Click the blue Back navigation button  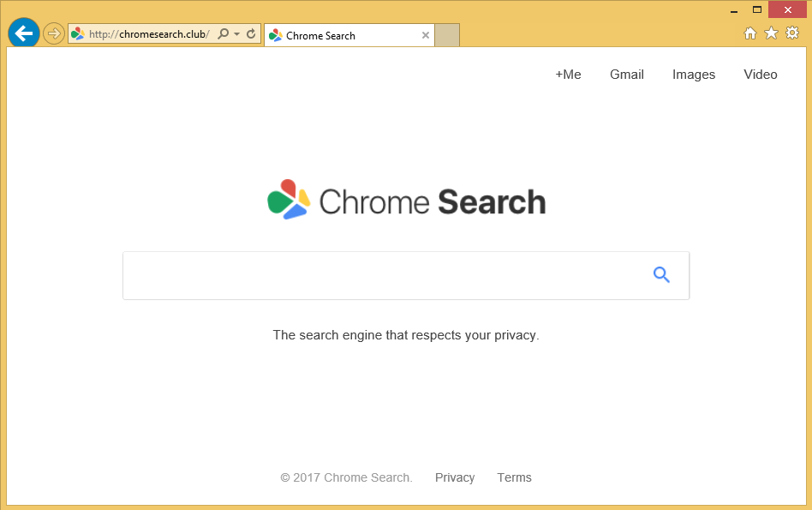click(23, 33)
